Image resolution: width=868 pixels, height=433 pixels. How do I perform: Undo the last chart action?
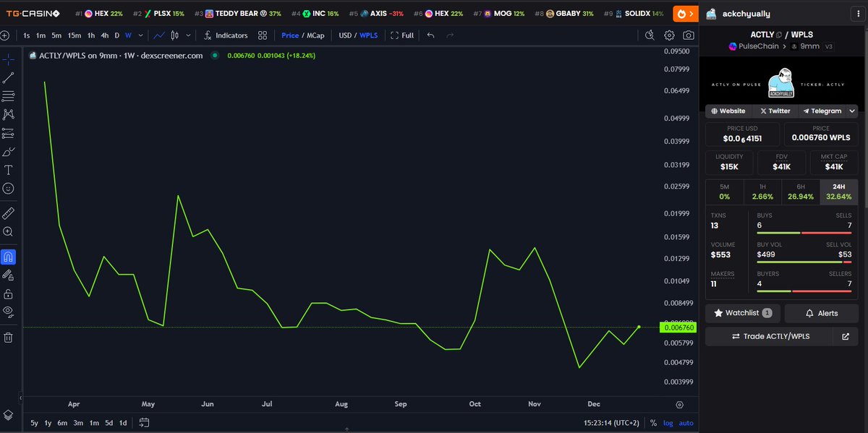point(430,35)
